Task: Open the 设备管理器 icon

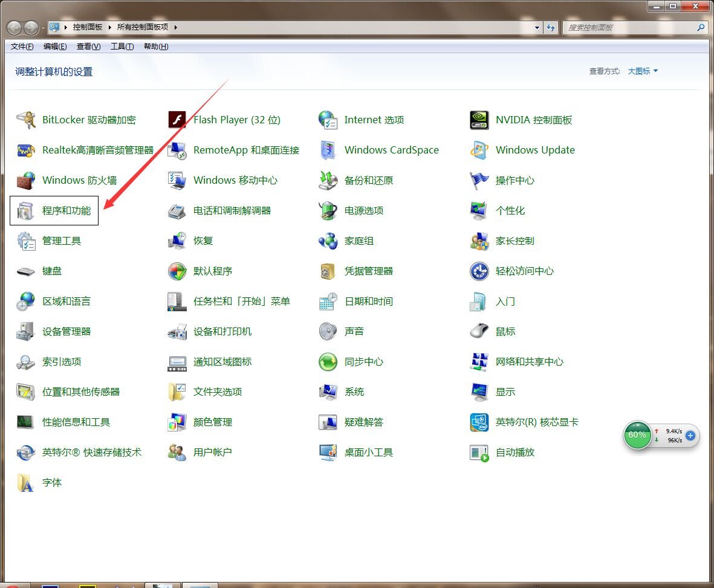Action: point(25,332)
